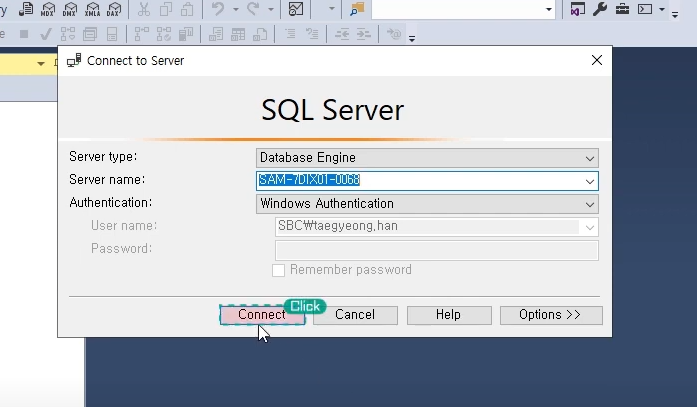
Task: Click the Paste toolbar icon
Action: coord(187,9)
